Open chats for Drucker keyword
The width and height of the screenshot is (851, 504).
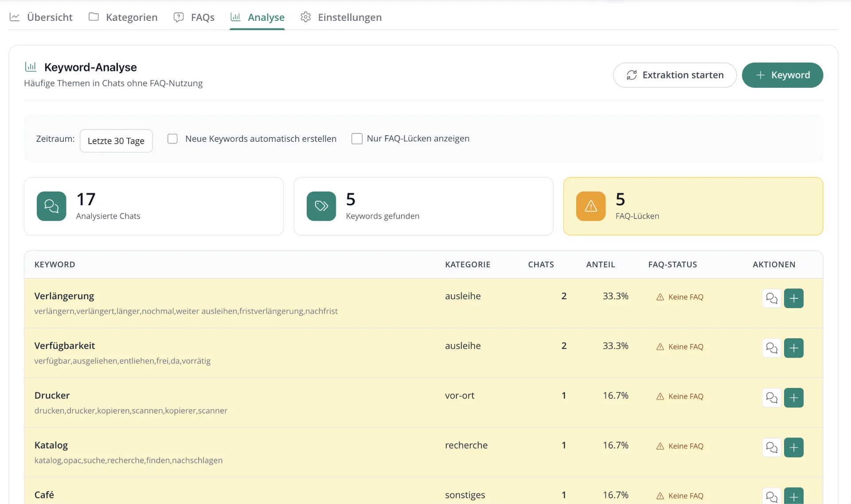772,398
